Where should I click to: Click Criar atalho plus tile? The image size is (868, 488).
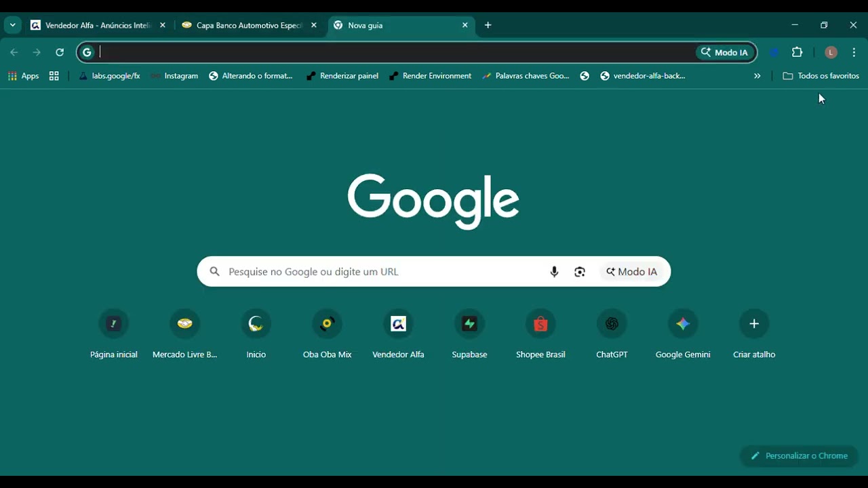754,333
